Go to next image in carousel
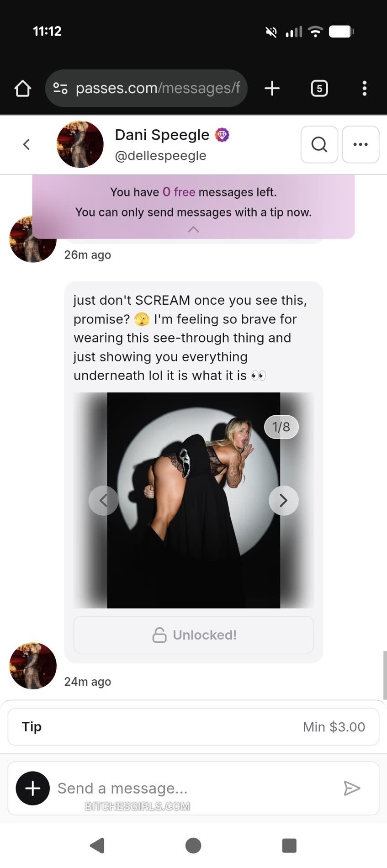 [x=283, y=501]
